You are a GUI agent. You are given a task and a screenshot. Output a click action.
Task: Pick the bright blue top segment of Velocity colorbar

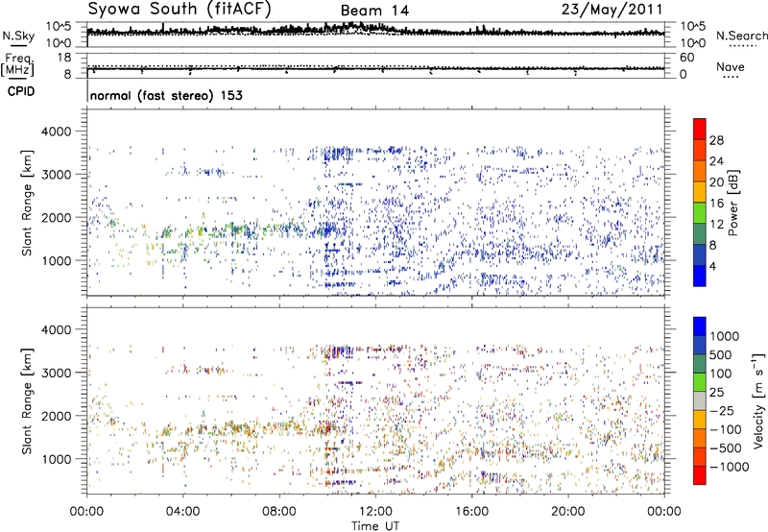pyautogui.click(x=700, y=326)
